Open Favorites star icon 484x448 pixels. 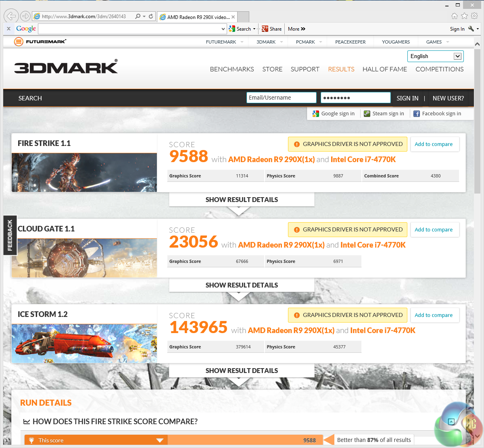tap(464, 16)
